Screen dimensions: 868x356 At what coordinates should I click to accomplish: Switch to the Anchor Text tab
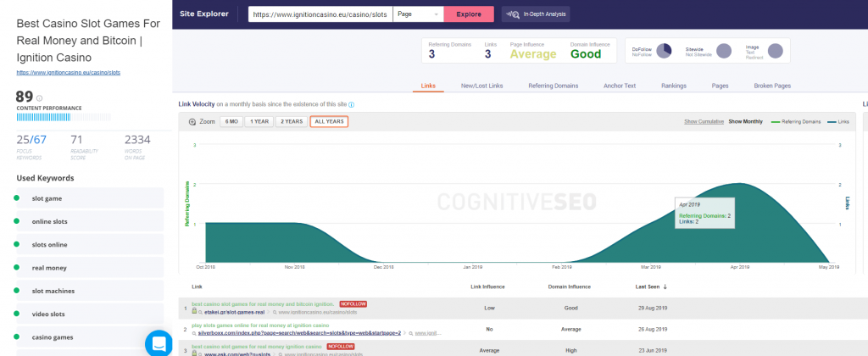click(620, 86)
